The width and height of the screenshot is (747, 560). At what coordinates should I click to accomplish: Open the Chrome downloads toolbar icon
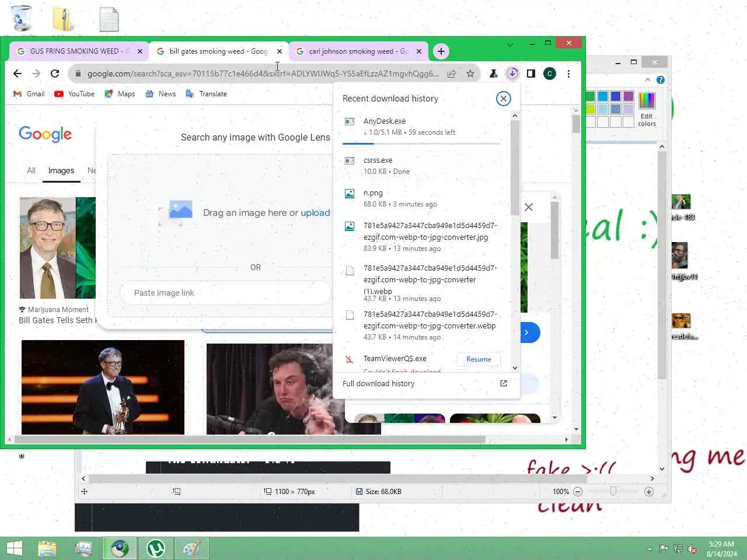click(x=512, y=73)
